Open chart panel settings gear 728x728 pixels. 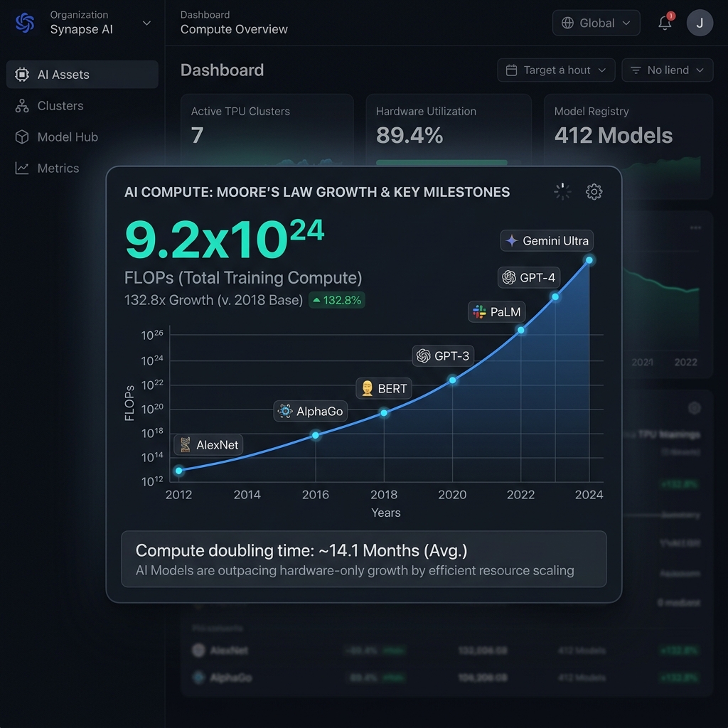point(594,191)
